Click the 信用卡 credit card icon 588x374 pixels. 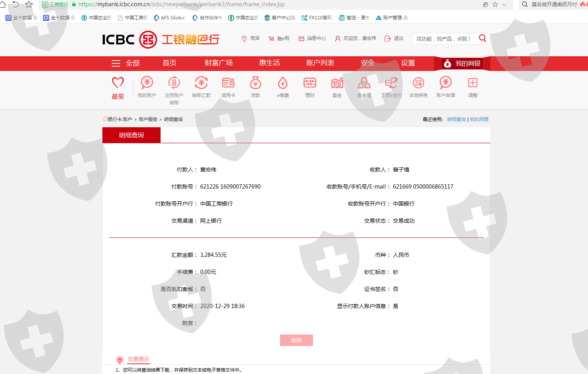(228, 83)
